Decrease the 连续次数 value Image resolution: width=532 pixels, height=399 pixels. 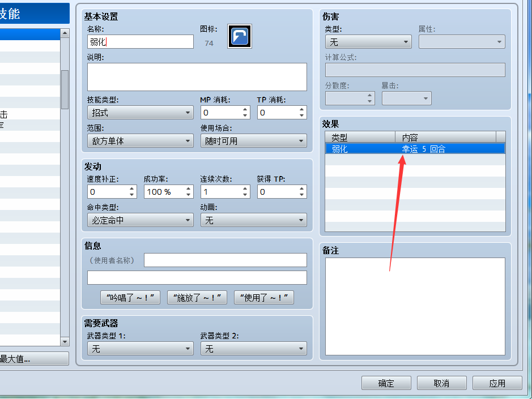(x=245, y=195)
